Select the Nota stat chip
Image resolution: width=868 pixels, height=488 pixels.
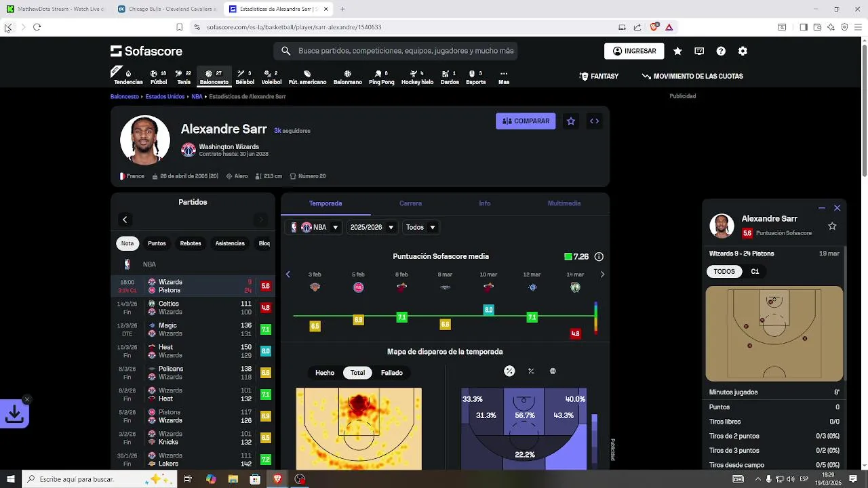coord(127,243)
